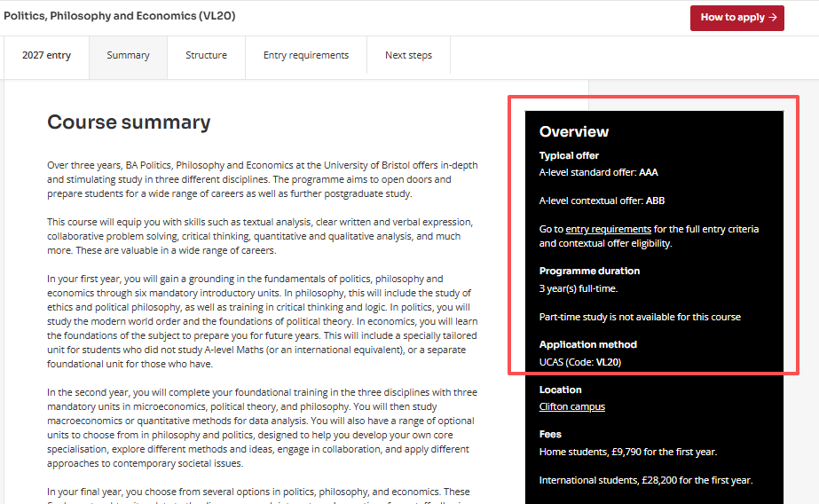Click the Programme duration label
The image size is (819, 504).
pos(589,271)
